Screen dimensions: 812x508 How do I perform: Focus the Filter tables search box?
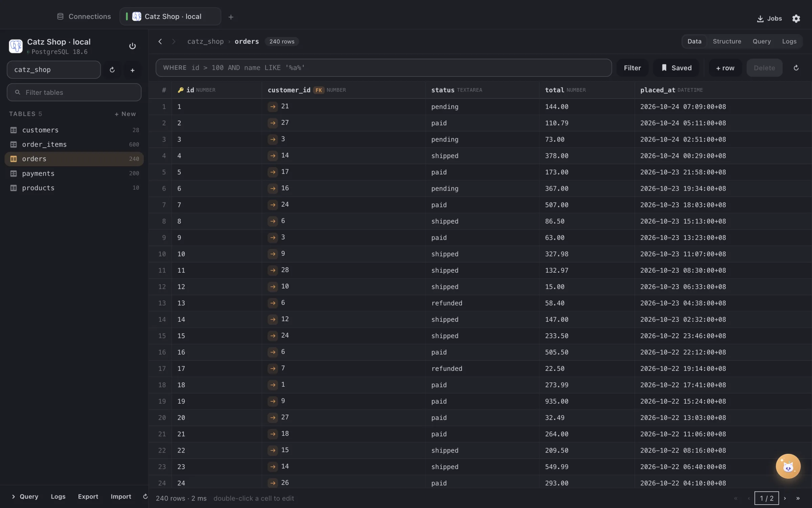74,92
